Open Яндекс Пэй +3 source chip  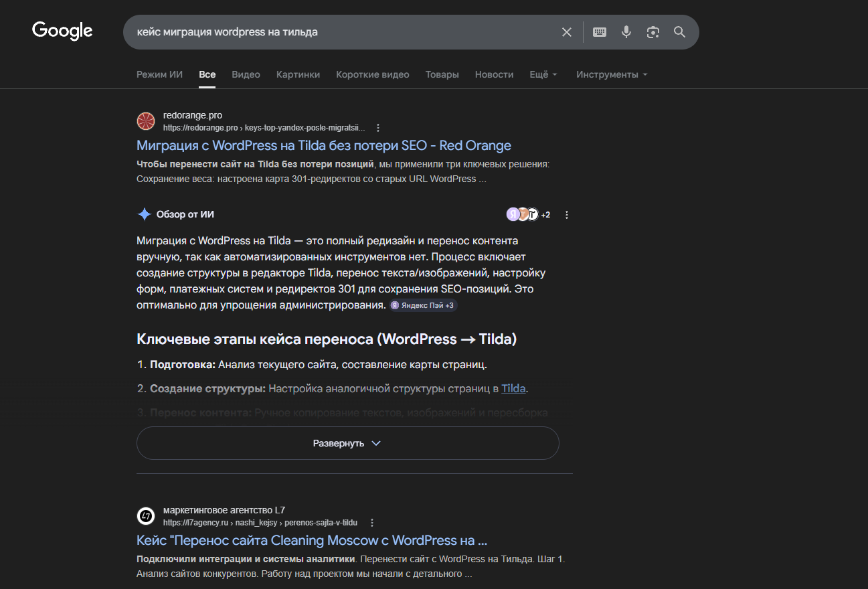(x=423, y=305)
